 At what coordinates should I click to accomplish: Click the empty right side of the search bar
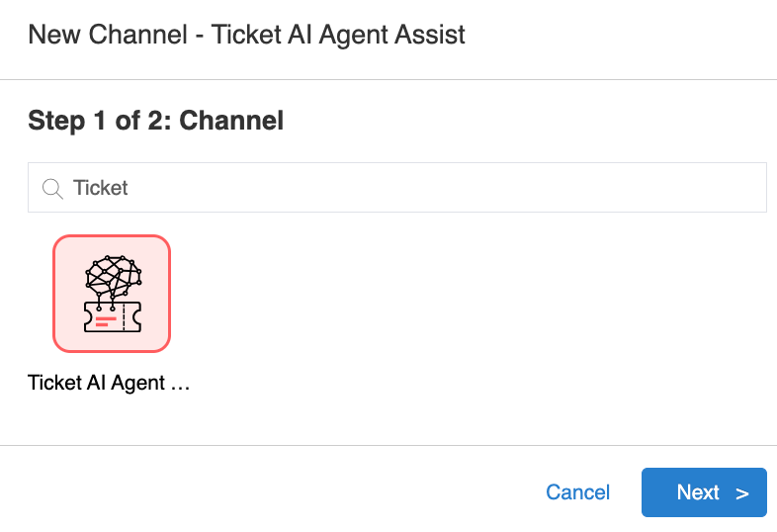click(593, 188)
